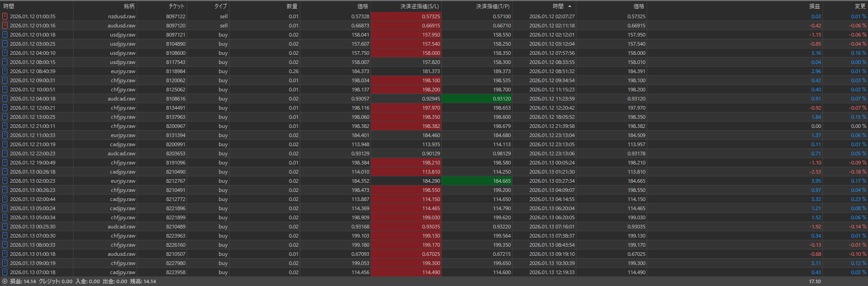
Task: Click the row icon for ticket 8212772
Action: (5, 199)
